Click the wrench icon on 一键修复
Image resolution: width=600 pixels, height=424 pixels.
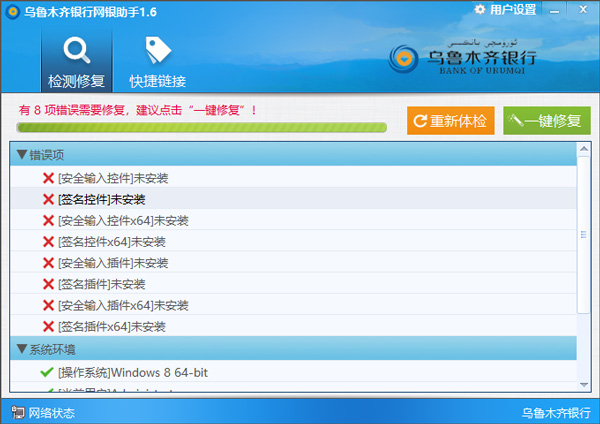coord(515,121)
